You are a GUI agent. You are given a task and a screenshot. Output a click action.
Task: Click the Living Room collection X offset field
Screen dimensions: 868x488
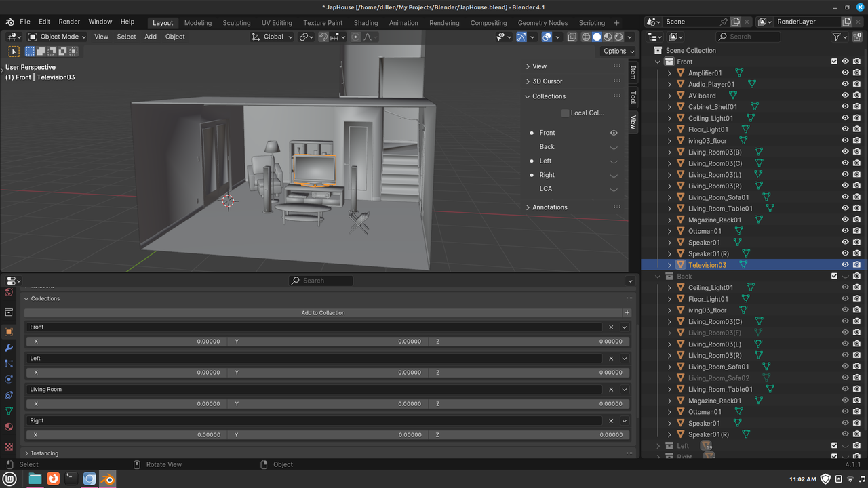coord(126,404)
